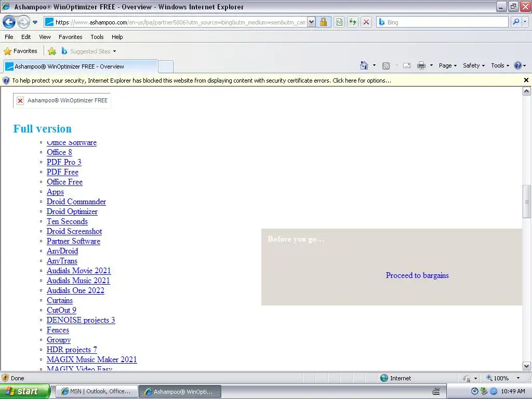Image resolution: width=532 pixels, height=399 pixels.
Task: Open the recent pages dropdown arrow
Action: coord(35,22)
